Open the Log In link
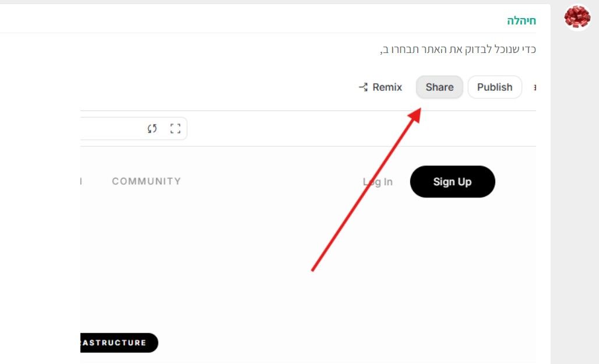599x364 pixels. (x=378, y=182)
